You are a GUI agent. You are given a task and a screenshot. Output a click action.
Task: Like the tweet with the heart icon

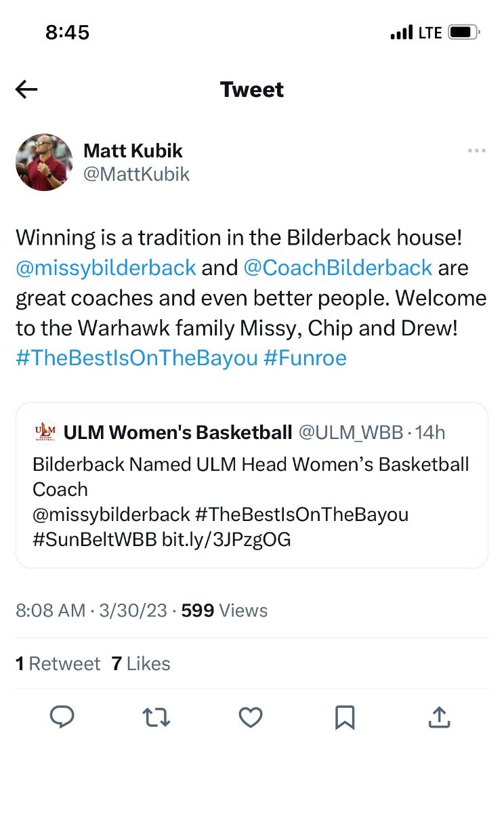point(251,717)
